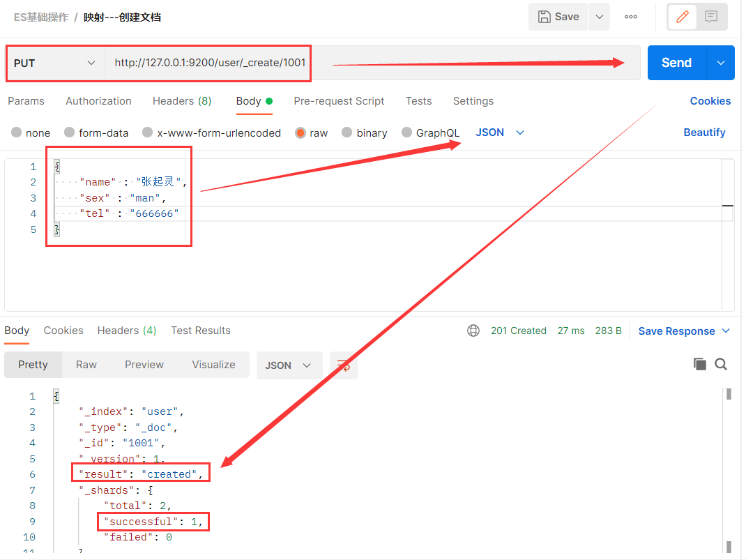Viewport: 746px width, 560px height.
Task: Select response Body tab
Action: [17, 331]
